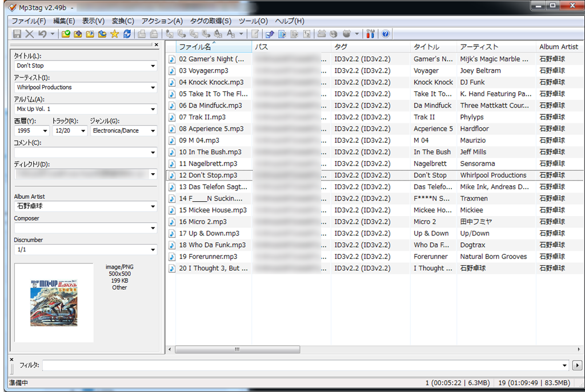
Task: Expand the ジャンル dropdown showing Electronica/Dance
Action: click(153, 131)
